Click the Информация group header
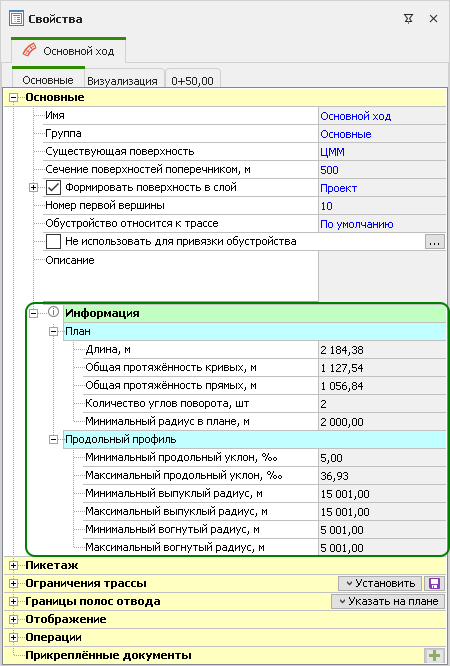Screen dimensions: 450x666 click(x=255, y=313)
